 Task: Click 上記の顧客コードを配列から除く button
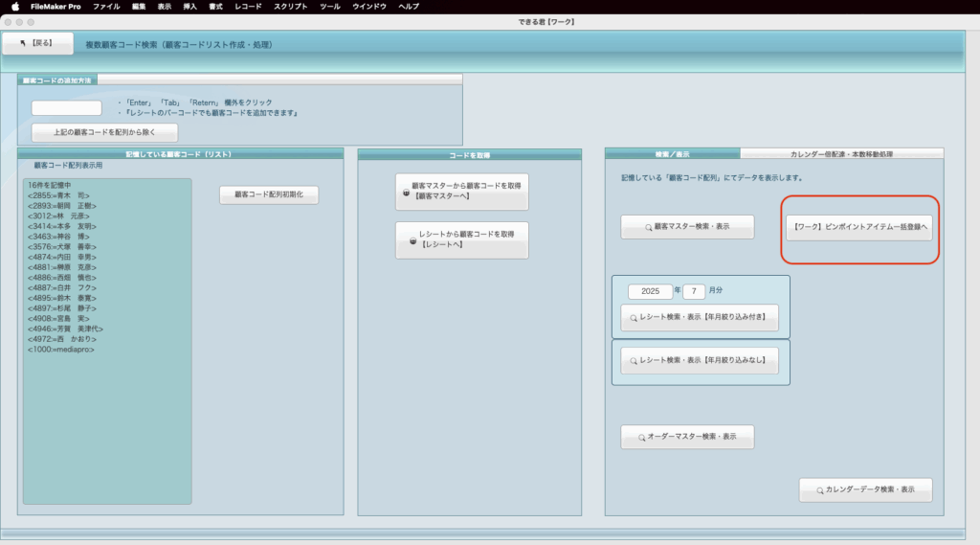coord(105,132)
